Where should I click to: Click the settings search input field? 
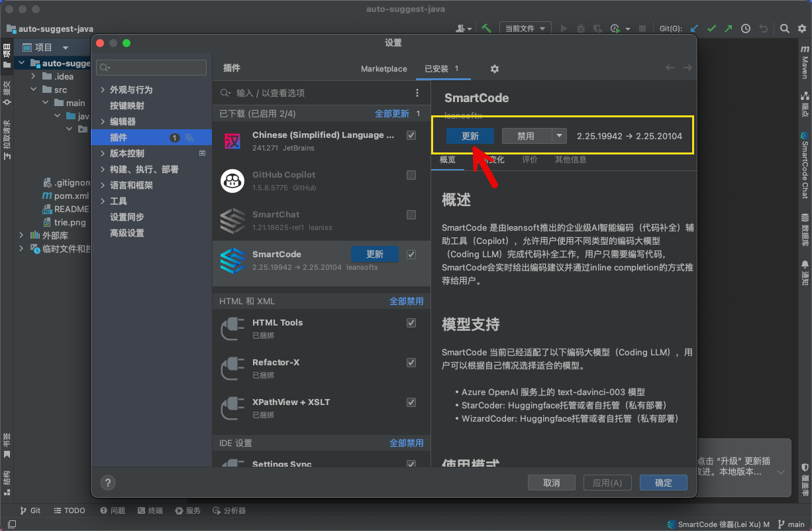pos(151,68)
